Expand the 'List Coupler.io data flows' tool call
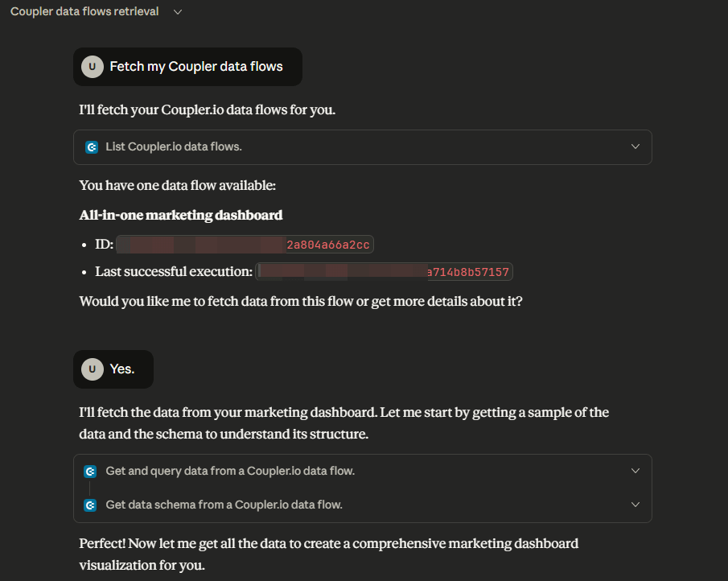Screen dimensions: 728x581 point(635,147)
